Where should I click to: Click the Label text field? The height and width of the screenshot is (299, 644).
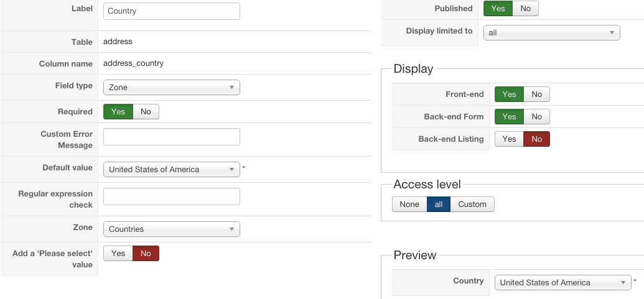coord(171,11)
